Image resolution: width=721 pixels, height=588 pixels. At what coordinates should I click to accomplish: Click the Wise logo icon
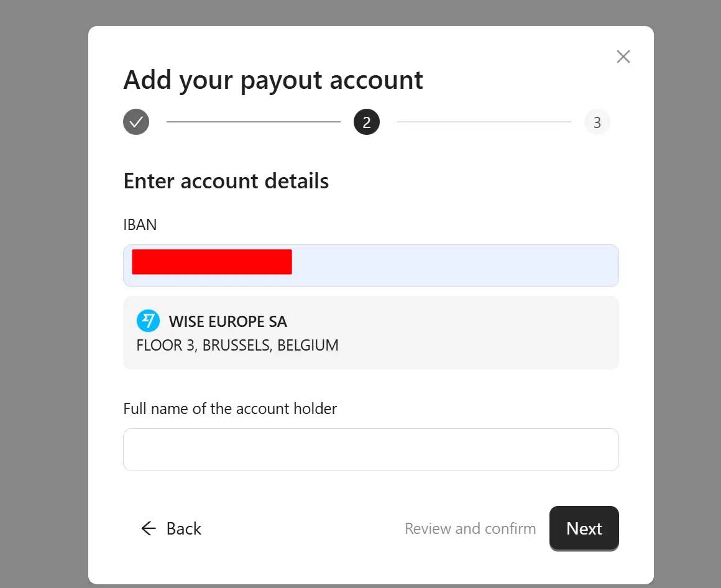(x=148, y=321)
